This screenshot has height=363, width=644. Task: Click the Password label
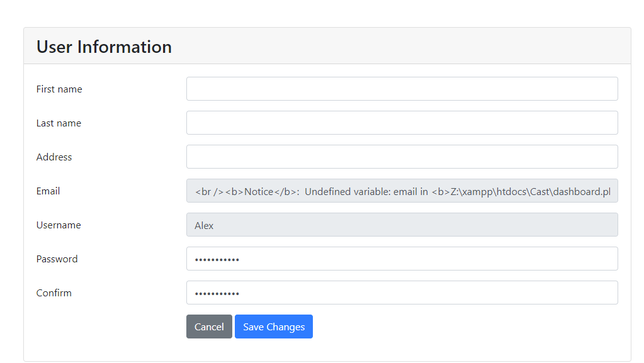57,259
